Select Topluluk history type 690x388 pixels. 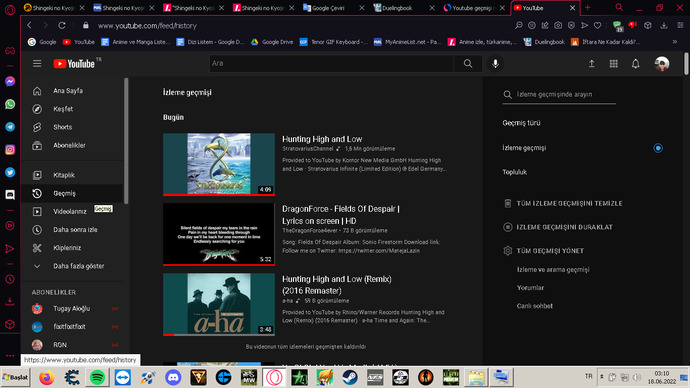click(514, 172)
